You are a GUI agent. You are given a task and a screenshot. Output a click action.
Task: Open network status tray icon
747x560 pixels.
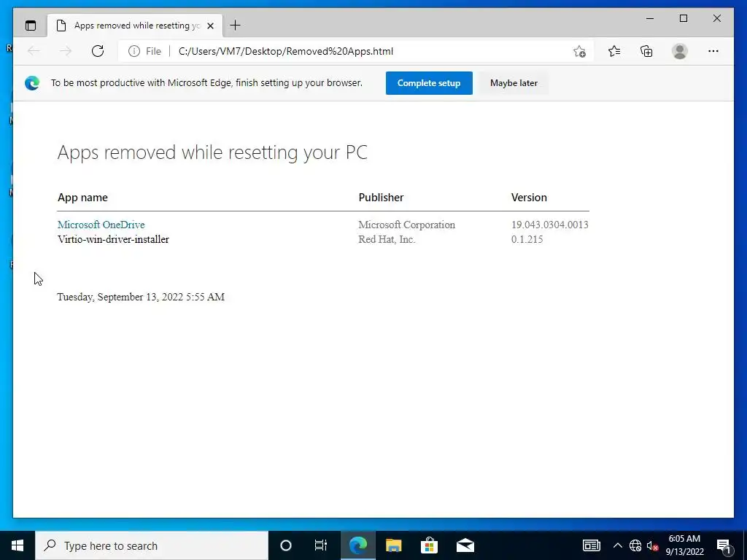click(x=635, y=545)
